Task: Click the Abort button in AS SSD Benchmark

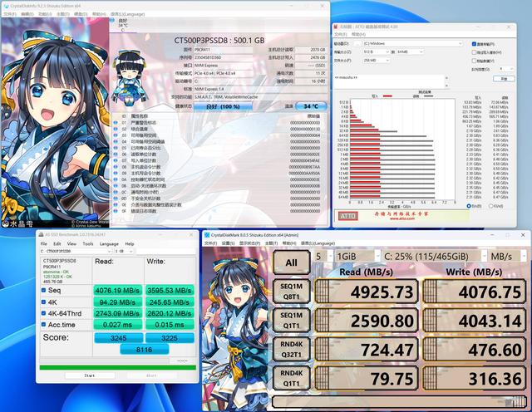Action: (151, 375)
